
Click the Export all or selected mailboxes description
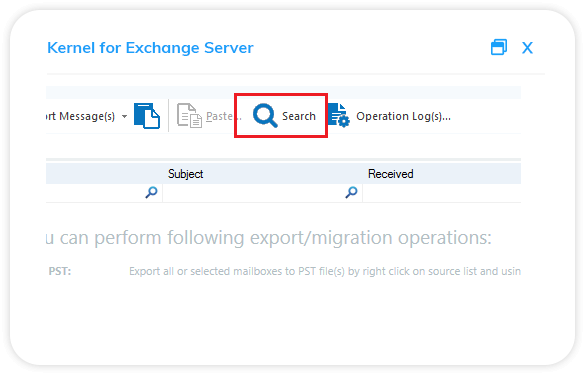tap(325, 271)
